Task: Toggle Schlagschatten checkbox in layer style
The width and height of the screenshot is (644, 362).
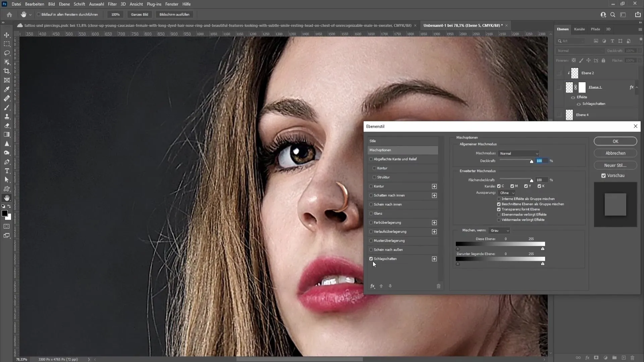Action: 371,258
